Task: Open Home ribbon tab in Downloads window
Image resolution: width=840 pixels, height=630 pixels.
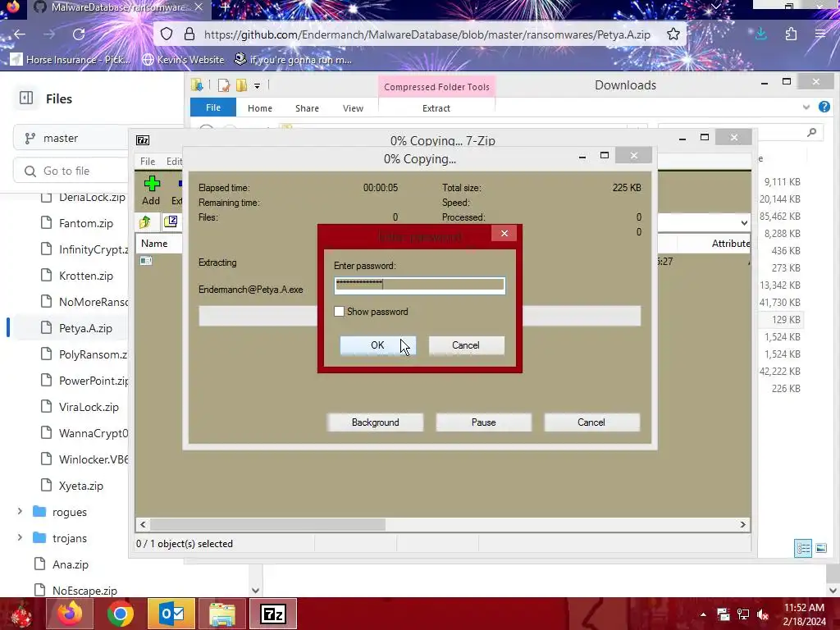Action: [x=260, y=108]
